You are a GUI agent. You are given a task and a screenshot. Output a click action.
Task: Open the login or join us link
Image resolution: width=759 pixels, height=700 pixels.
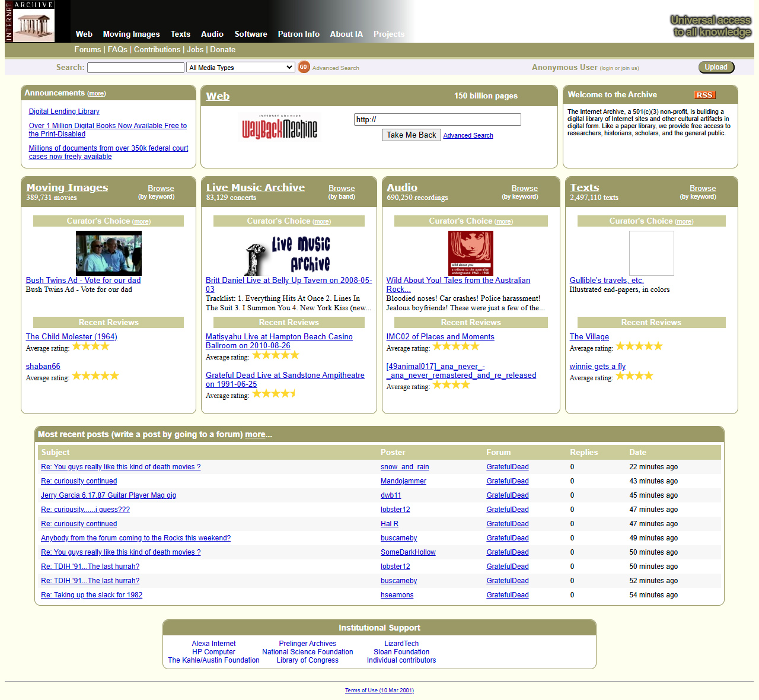[619, 68]
